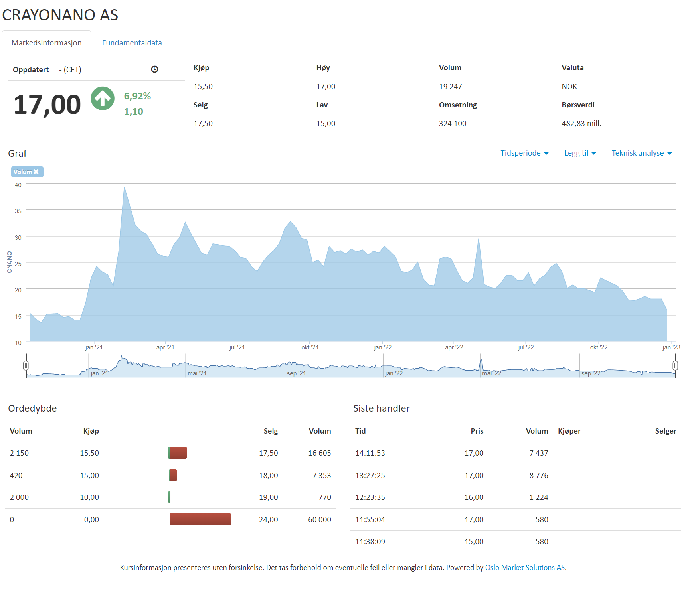The width and height of the screenshot is (700, 592).
Task: Click the mai '21 marker in navigator
Action: pyautogui.click(x=197, y=373)
